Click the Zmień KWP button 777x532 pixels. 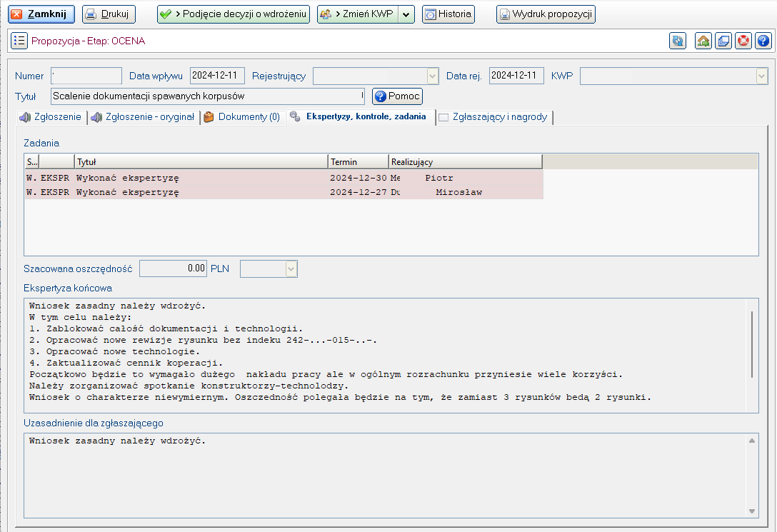(358, 14)
